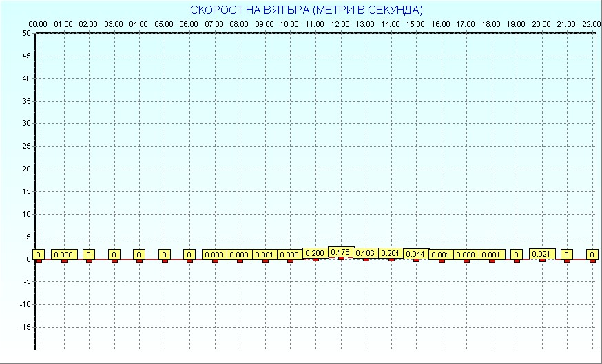Click the 50 value on vertical axis
This screenshot has height=364, width=602.
[26, 33]
